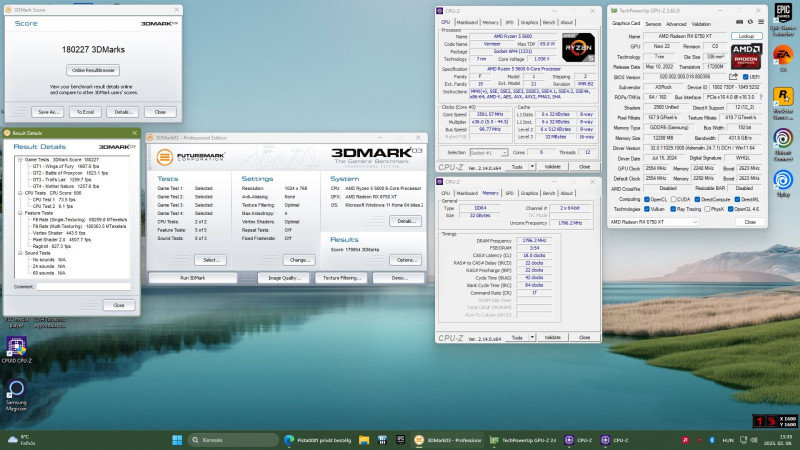The image size is (800, 450).
Task: Click Validate in the top CPU-Z window
Action: point(552,167)
